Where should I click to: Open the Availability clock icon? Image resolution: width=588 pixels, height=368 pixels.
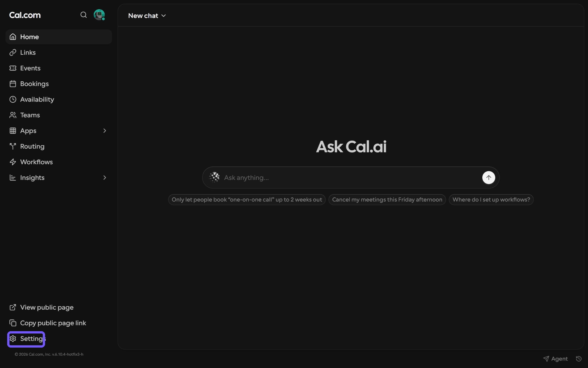pos(13,99)
